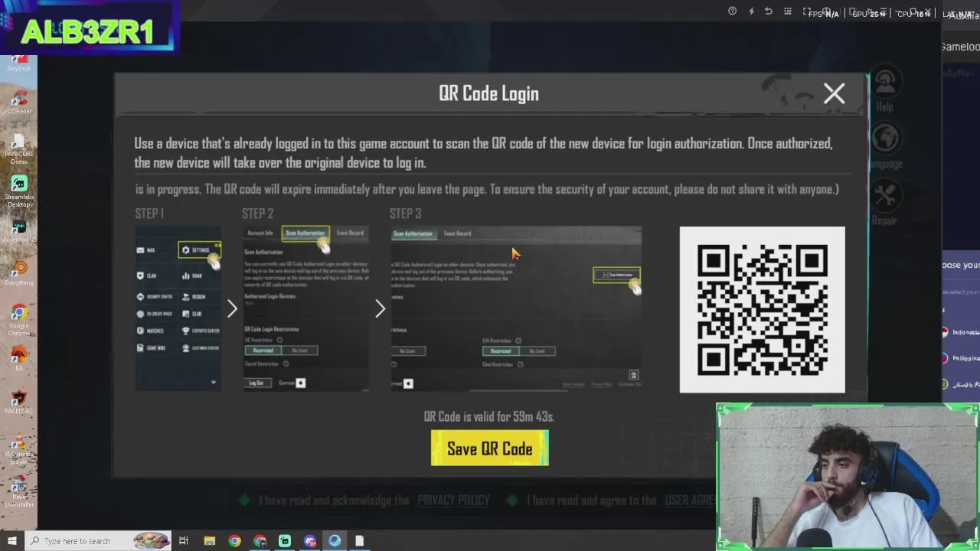Click the GPU 25% readout
This screenshot has width=980, height=551.
pos(869,14)
